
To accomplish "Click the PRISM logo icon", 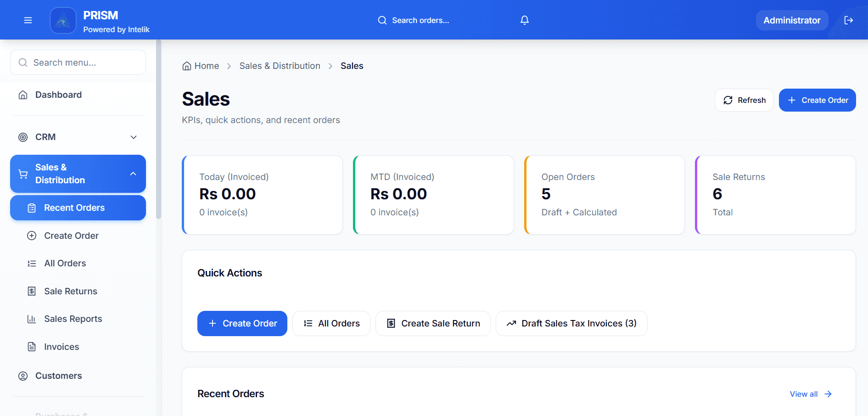I will [x=63, y=21].
